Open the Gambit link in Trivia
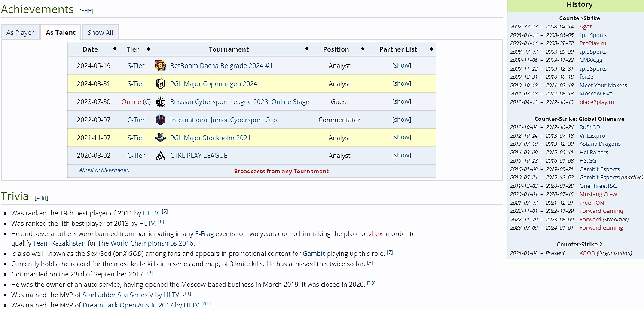The image size is (644, 310). tap(314, 254)
